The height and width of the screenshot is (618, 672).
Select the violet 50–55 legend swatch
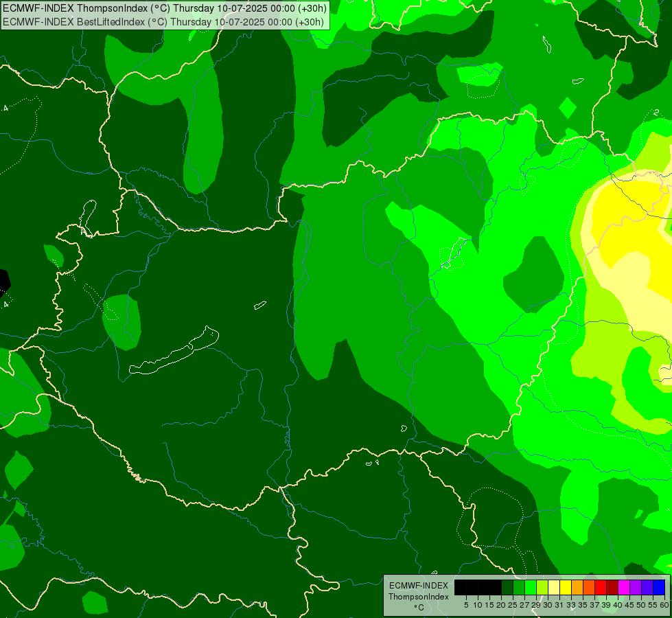pos(647,587)
